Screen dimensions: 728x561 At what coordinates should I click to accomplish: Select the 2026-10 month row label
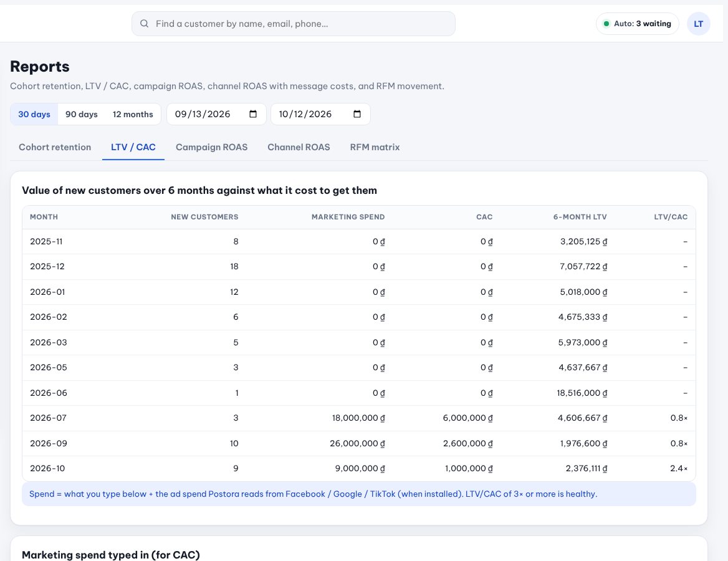[47, 469]
